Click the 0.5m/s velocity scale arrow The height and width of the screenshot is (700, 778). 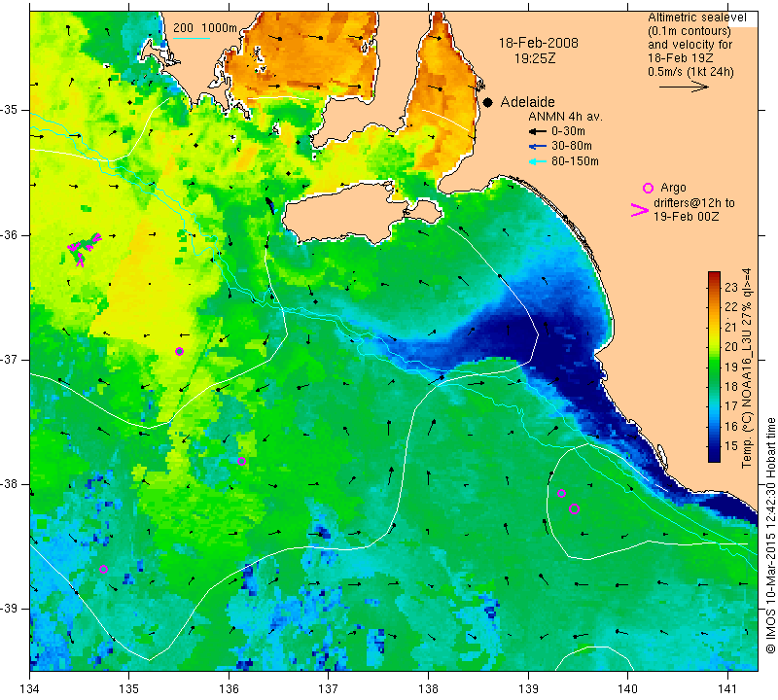click(684, 87)
